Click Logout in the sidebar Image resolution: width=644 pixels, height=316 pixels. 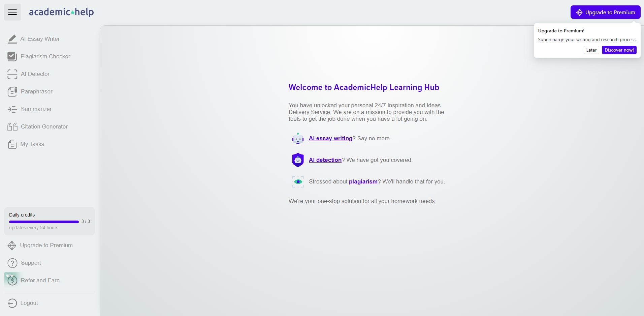50,303
